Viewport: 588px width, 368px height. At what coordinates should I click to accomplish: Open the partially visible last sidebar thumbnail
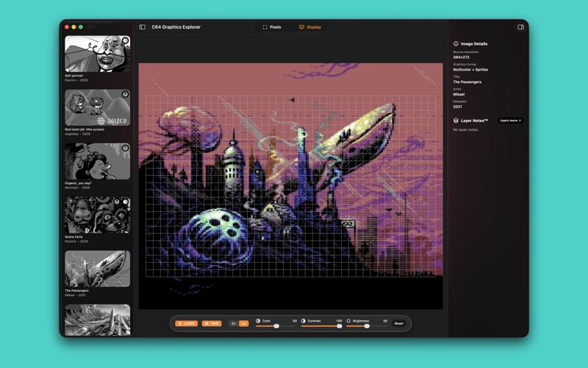[98, 320]
